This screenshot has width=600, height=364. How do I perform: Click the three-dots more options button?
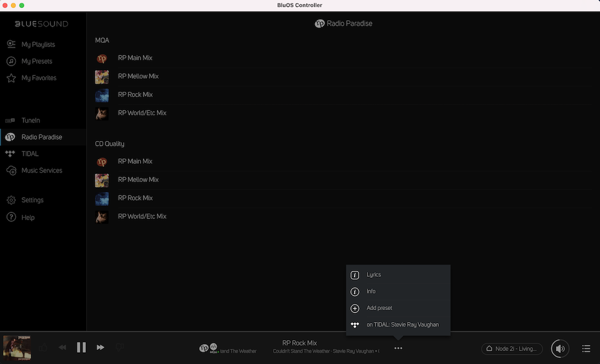click(398, 348)
